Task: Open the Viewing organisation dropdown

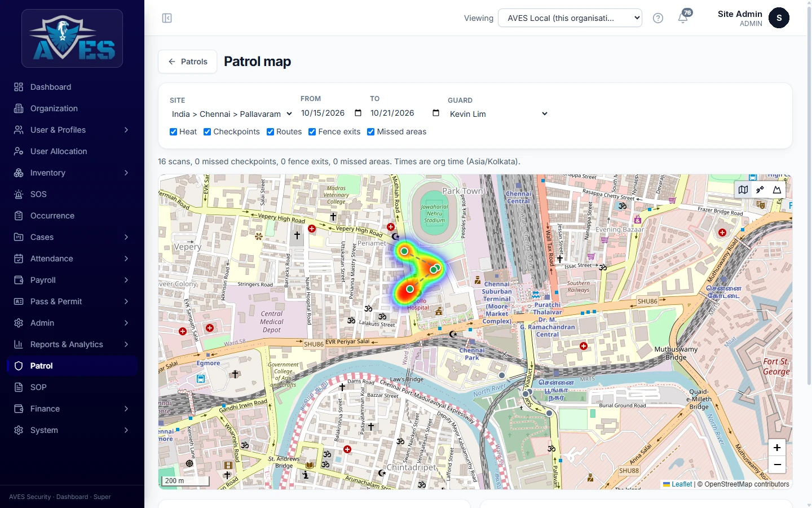Action: click(570, 18)
